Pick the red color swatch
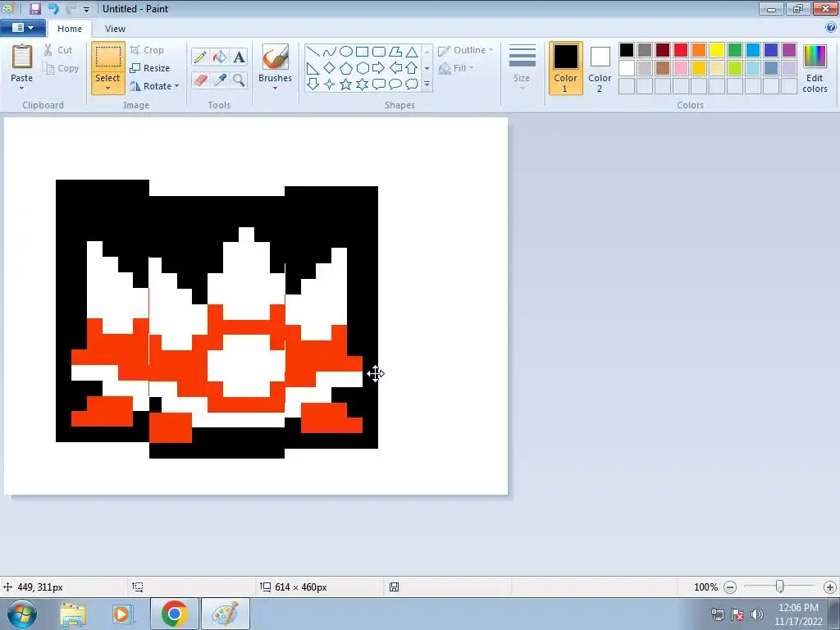The height and width of the screenshot is (630, 840). point(681,50)
